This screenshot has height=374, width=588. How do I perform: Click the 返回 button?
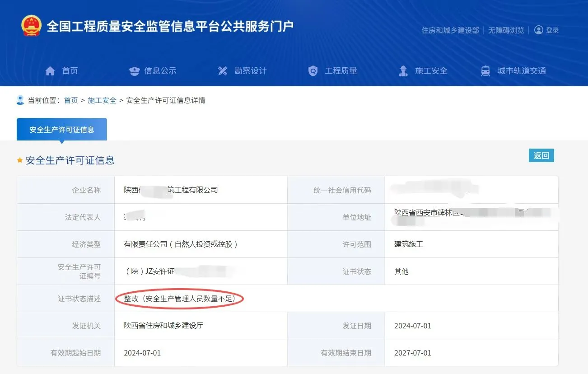click(x=541, y=155)
